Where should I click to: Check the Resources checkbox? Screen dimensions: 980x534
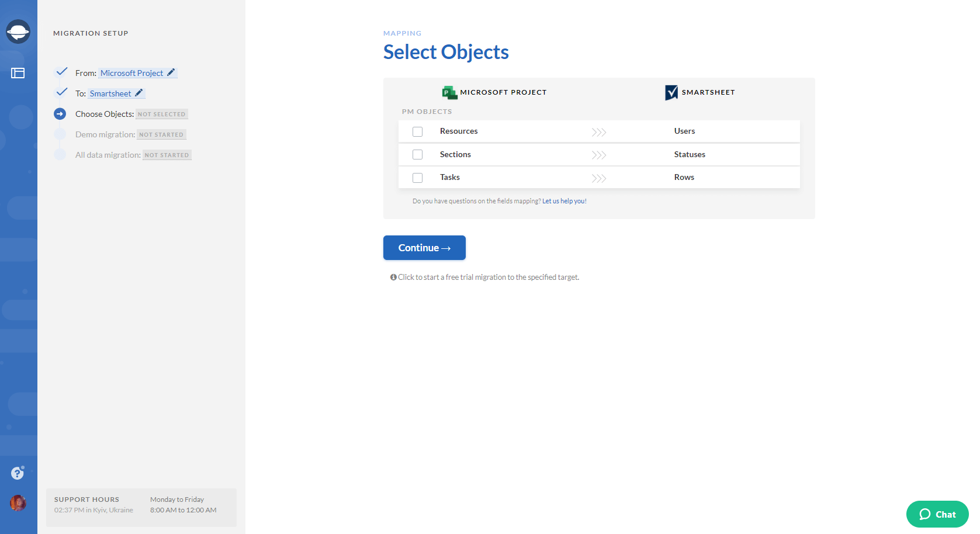click(417, 131)
